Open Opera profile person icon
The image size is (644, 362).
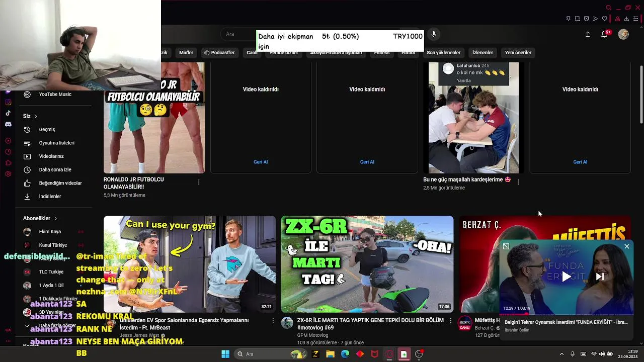coord(617,19)
